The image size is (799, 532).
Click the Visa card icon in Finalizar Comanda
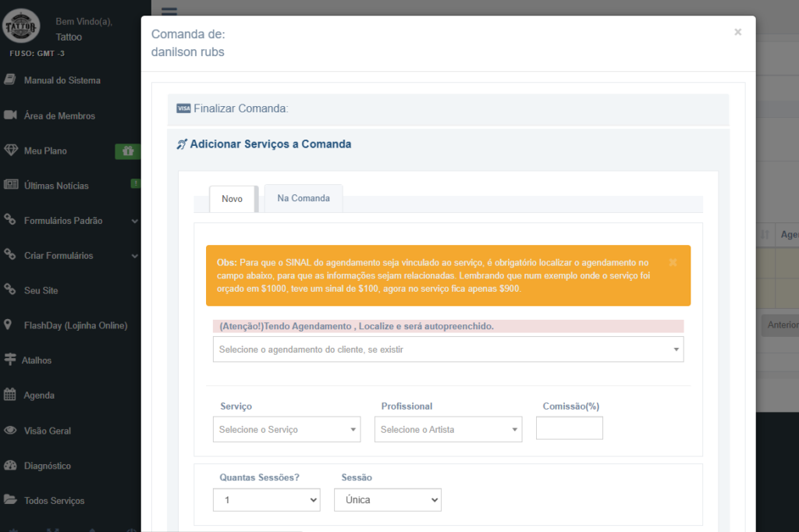coord(183,108)
